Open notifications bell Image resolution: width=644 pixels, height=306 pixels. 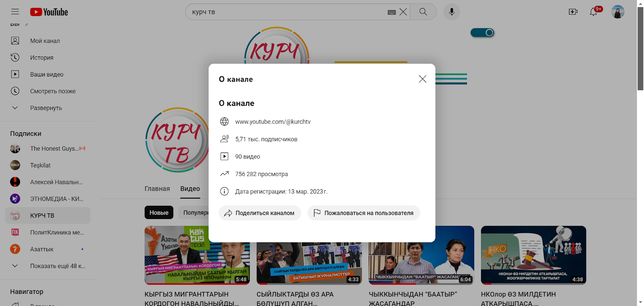(593, 12)
